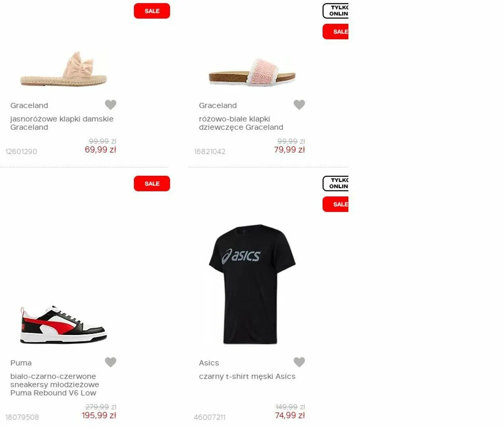Open różowo-białe klapki dziewczęce Graceland link
This screenshot has height=428, width=504.
tap(241, 123)
